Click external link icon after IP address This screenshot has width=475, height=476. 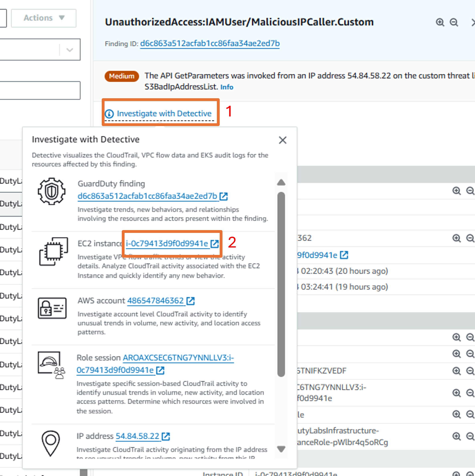[165, 436]
